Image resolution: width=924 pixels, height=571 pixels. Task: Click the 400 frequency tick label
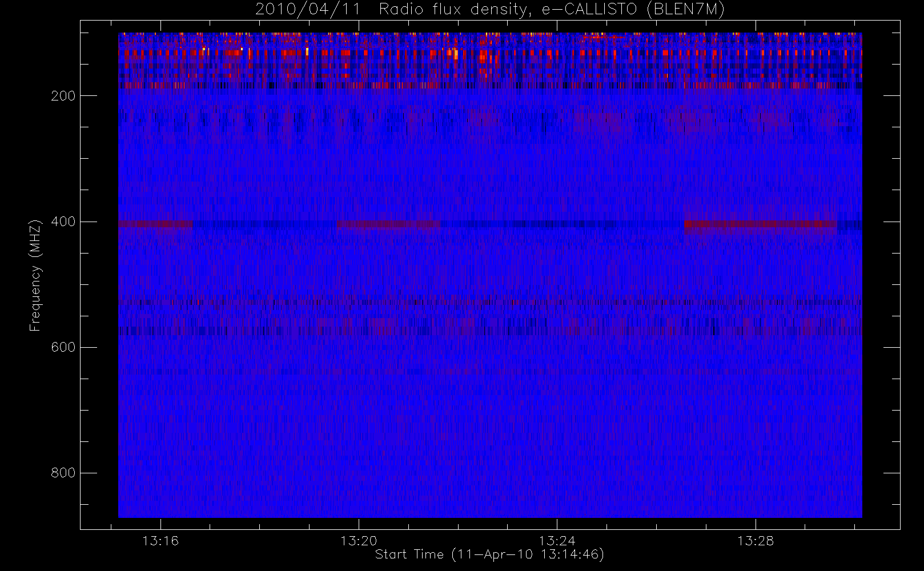point(63,222)
